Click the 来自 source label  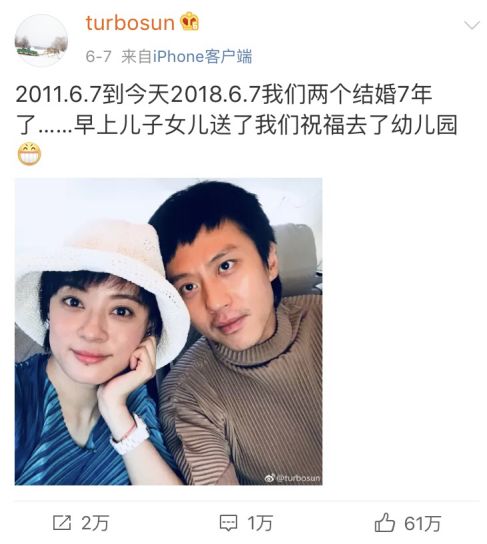click(x=137, y=57)
